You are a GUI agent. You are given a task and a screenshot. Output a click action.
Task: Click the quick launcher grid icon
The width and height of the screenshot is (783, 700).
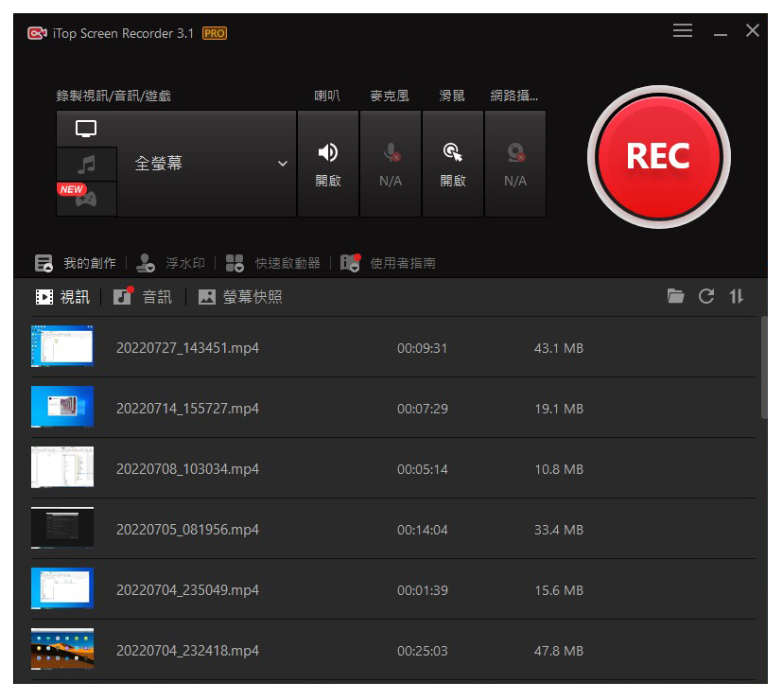click(x=235, y=263)
